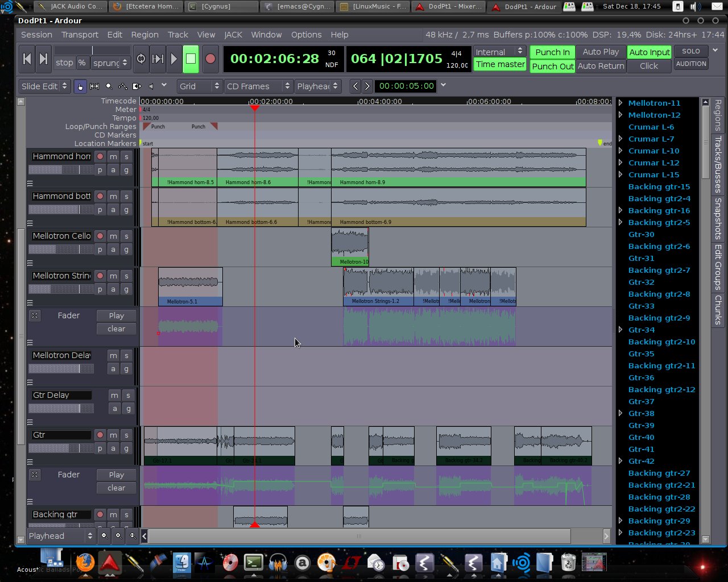Jump playhead to session end

[43, 59]
